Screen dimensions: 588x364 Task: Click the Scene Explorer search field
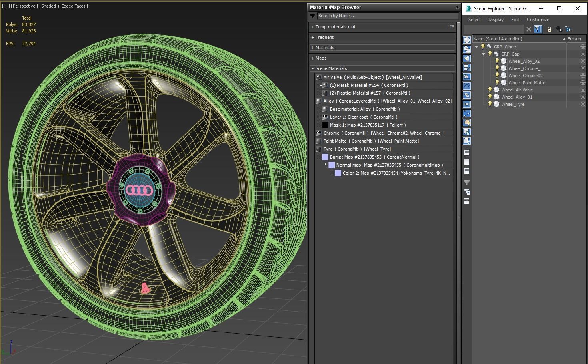(x=494, y=29)
